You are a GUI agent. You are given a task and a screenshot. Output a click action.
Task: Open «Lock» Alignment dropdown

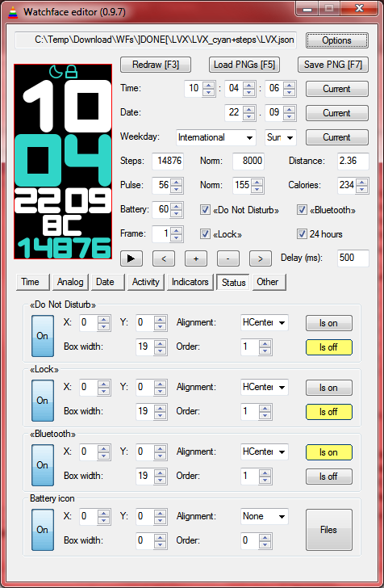(x=264, y=387)
